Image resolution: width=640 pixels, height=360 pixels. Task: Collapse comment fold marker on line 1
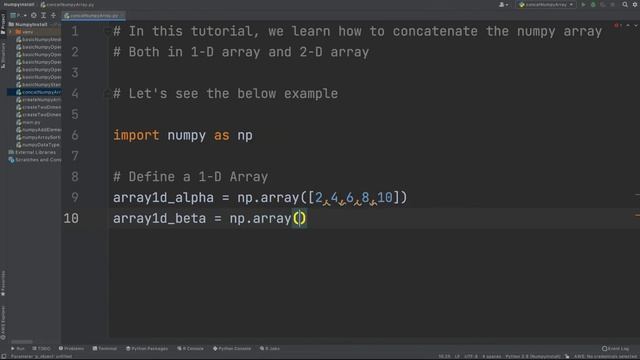point(107,31)
